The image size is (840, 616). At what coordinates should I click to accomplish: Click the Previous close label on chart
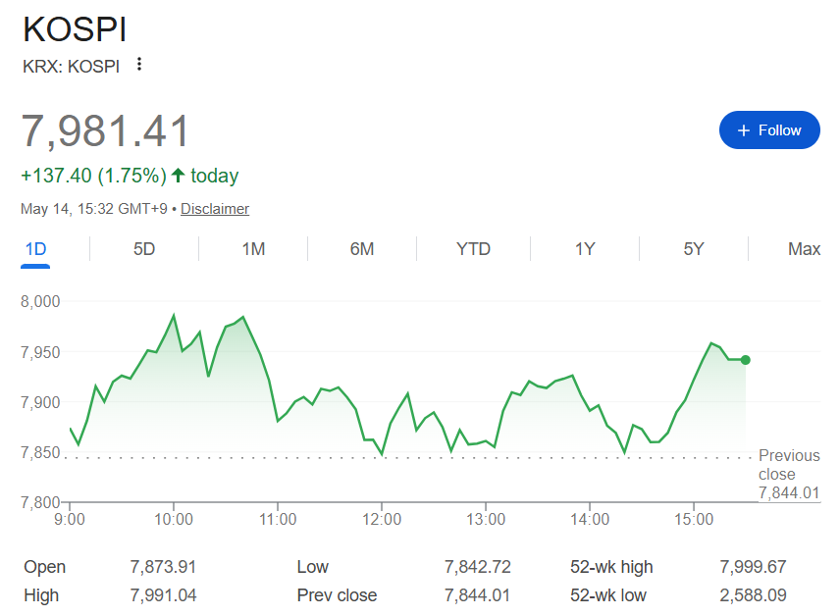pyautogui.click(x=789, y=464)
